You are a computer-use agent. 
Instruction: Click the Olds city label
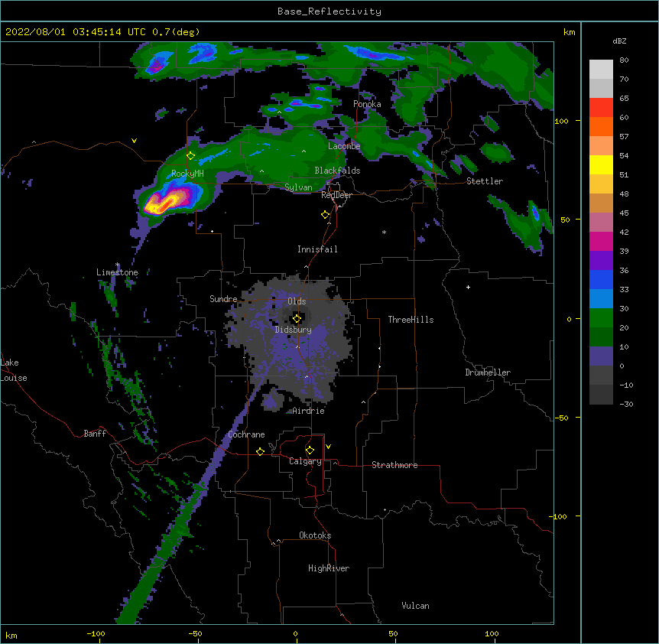(x=297, y=301)
